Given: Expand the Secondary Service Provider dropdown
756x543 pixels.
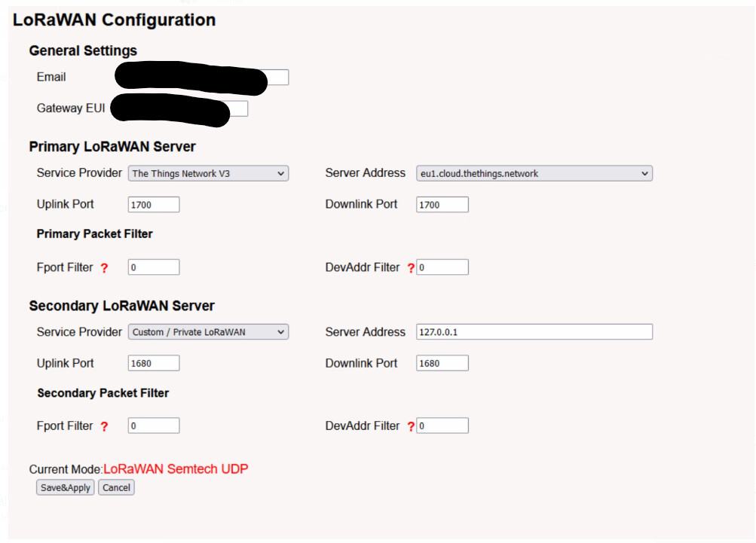Looking at the screenshot, I should tap(208, 332).
